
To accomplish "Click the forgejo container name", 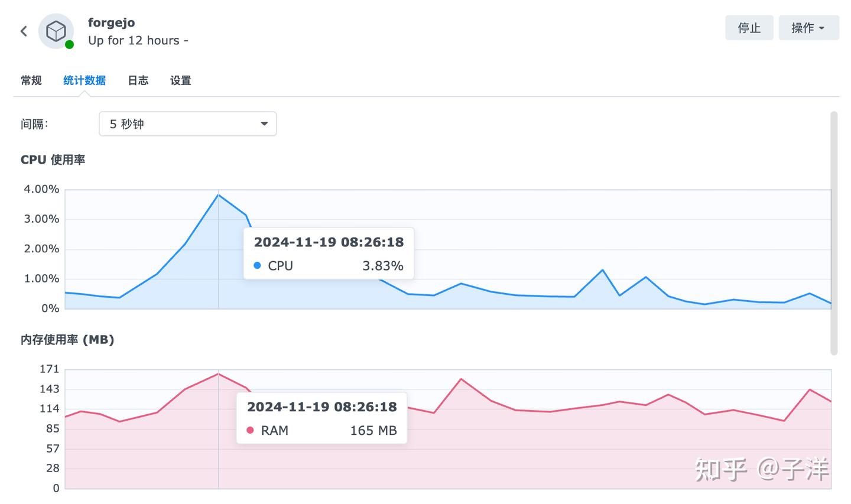I will (x=112, y=22).
